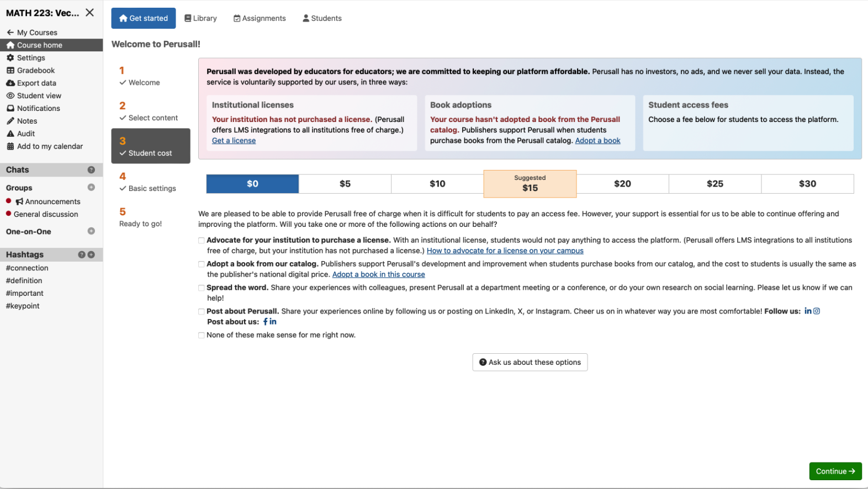This screenshot has width=868, height=489.
Task: Add a new group with the Groups plus icon
Action: click(x=91, y=188)
